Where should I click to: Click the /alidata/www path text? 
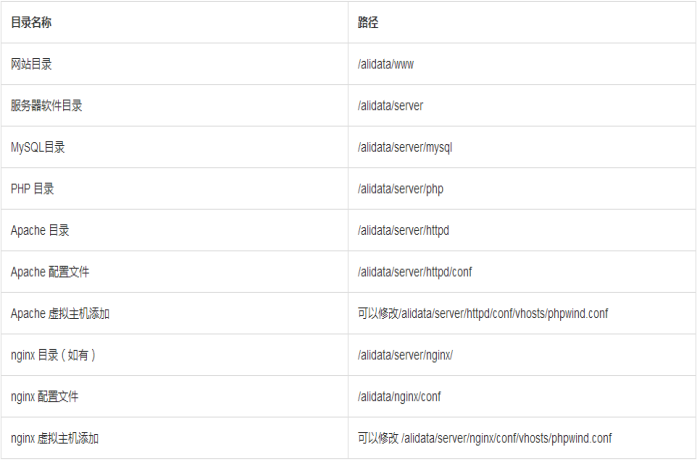click(386, 64)
